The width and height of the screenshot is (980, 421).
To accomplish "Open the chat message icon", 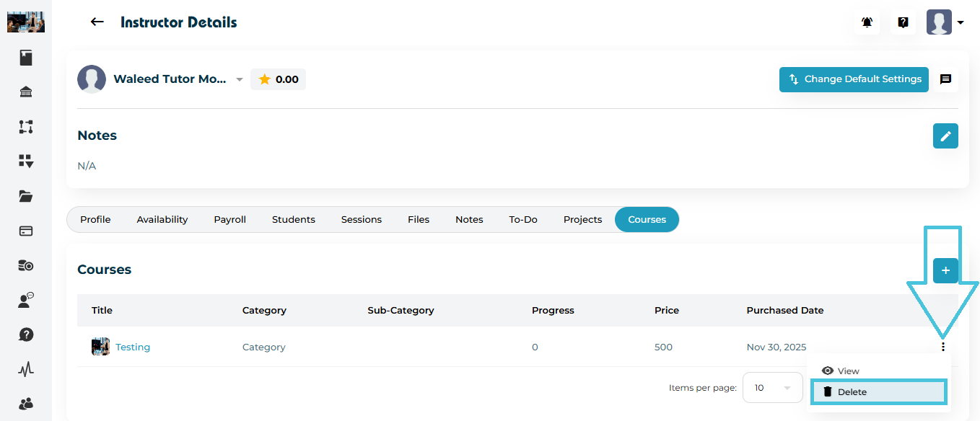I will [945, 79].
